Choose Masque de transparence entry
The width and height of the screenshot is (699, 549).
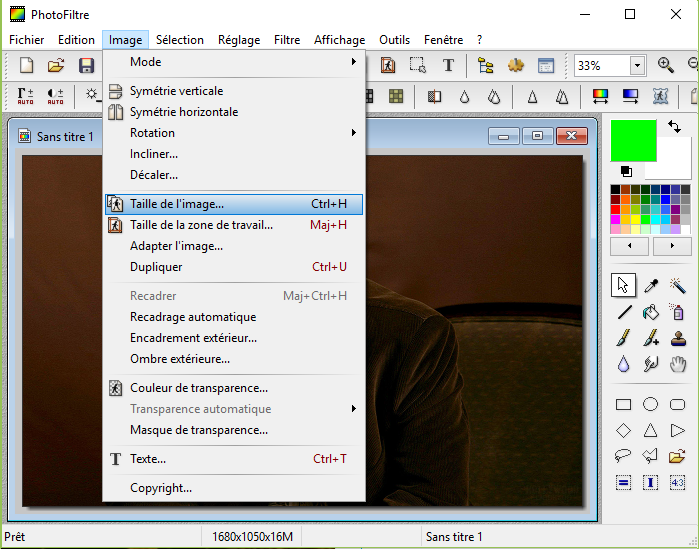click(x=234, y=430)
